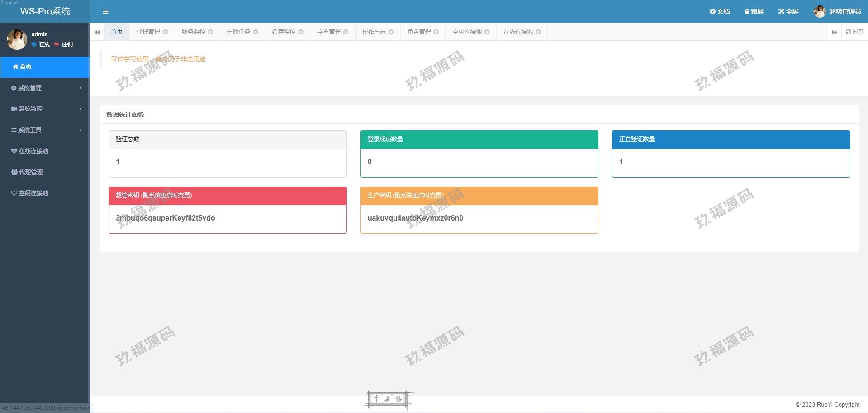Expand the 系统工具 sidebar menu
The image size is (868, 413).
click(x=45, y=130)
